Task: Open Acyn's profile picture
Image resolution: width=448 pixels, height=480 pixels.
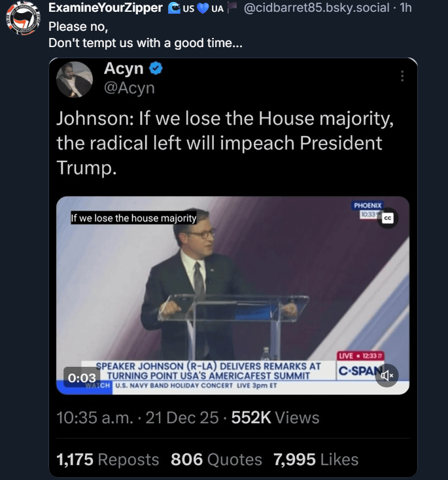Action: pyautogui.click(x=74, y=80)
